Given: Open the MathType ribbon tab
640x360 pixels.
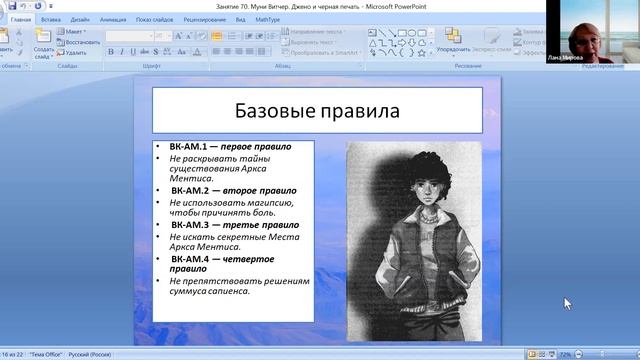Looking at the screenshot, I should pos(268,20).
